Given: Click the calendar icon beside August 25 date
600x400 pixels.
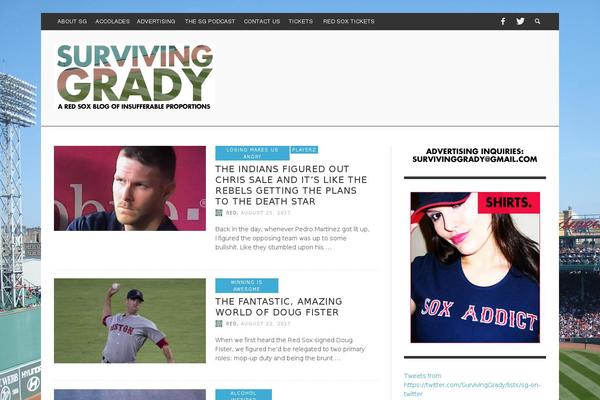Looking at the screenshot, I should pos(219,212).
